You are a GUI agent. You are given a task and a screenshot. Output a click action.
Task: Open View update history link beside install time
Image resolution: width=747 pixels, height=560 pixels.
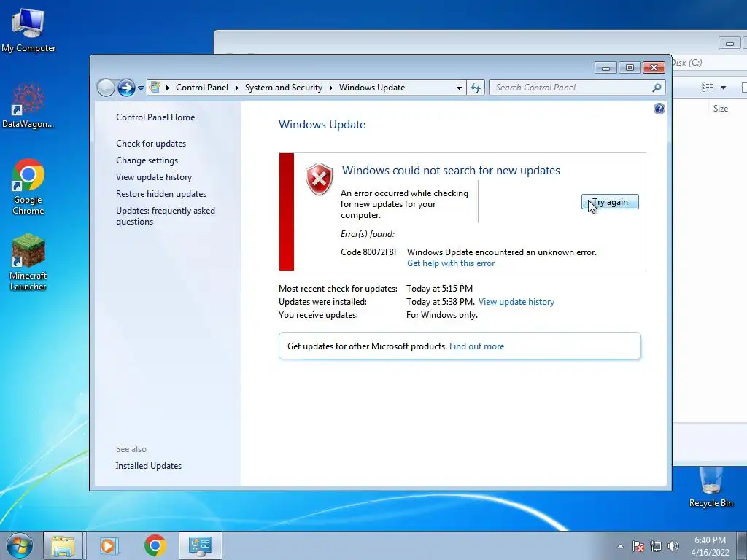(x=516, y=302)
